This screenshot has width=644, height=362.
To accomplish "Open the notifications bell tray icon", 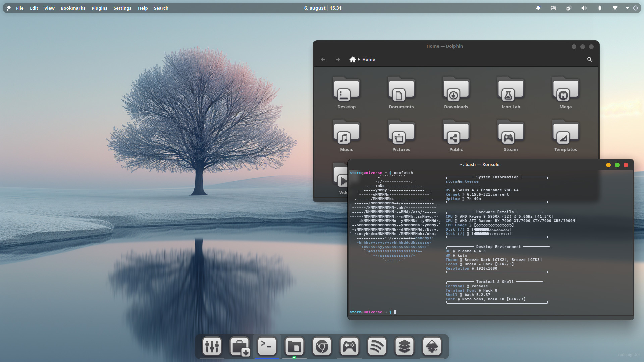I will coord(538,8).
